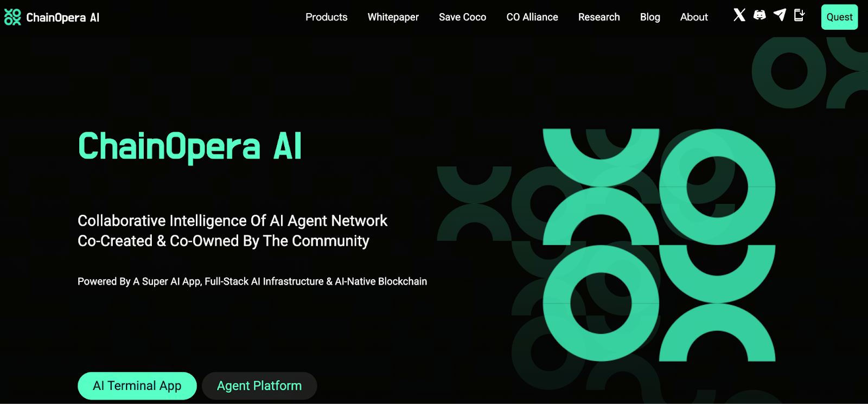Visit the Blog page
The image size is (868, 404).
650,17
